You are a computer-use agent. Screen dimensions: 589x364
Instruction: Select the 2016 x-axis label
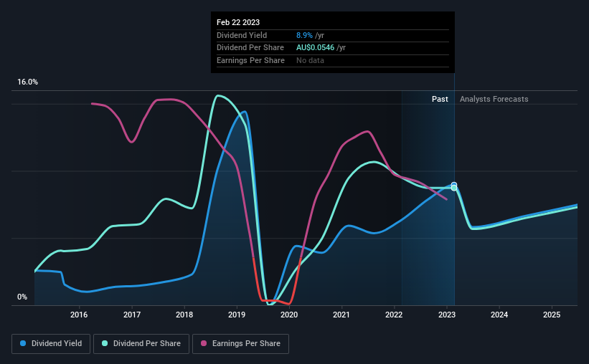click(x=79, y=315)
